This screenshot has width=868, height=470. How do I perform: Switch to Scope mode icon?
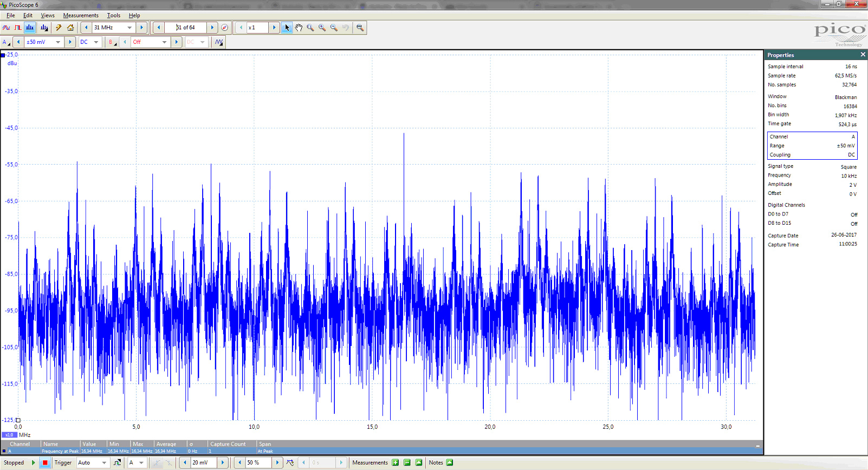(x=7, y=28)
